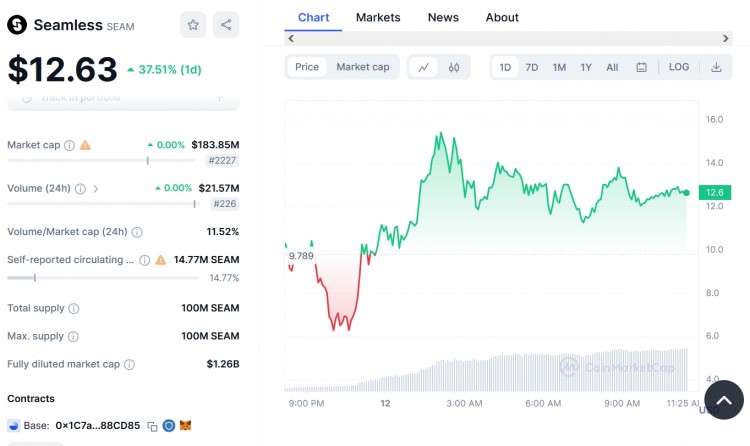Click the $21.57M volume value
This screenshot has width=750, height=446.
click(x=219, y=189)
